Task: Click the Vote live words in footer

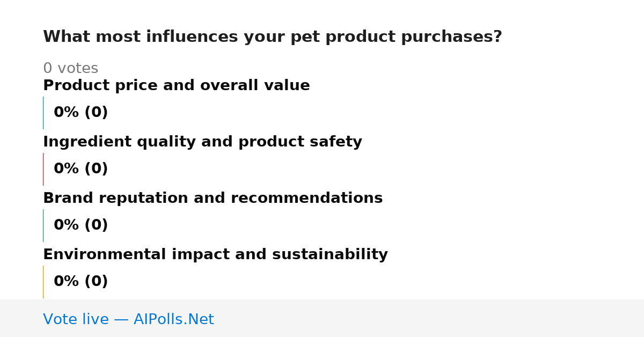Action: (76, 319)
